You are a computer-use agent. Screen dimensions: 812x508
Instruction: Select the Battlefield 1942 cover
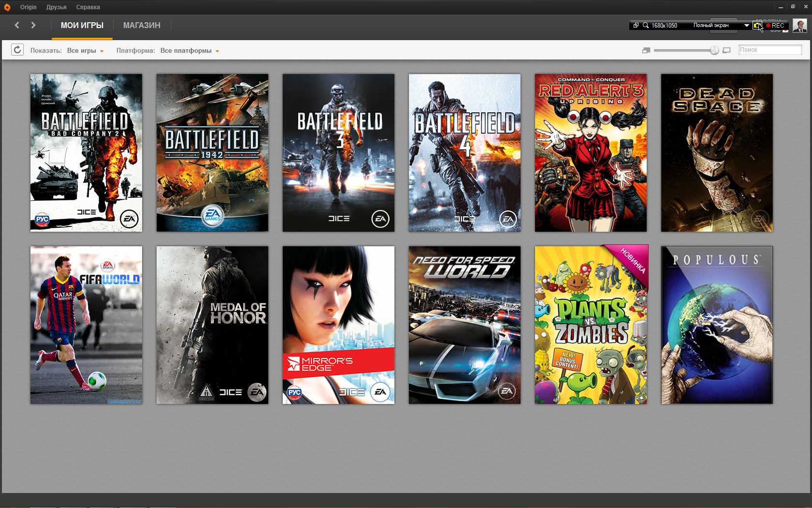212,153
